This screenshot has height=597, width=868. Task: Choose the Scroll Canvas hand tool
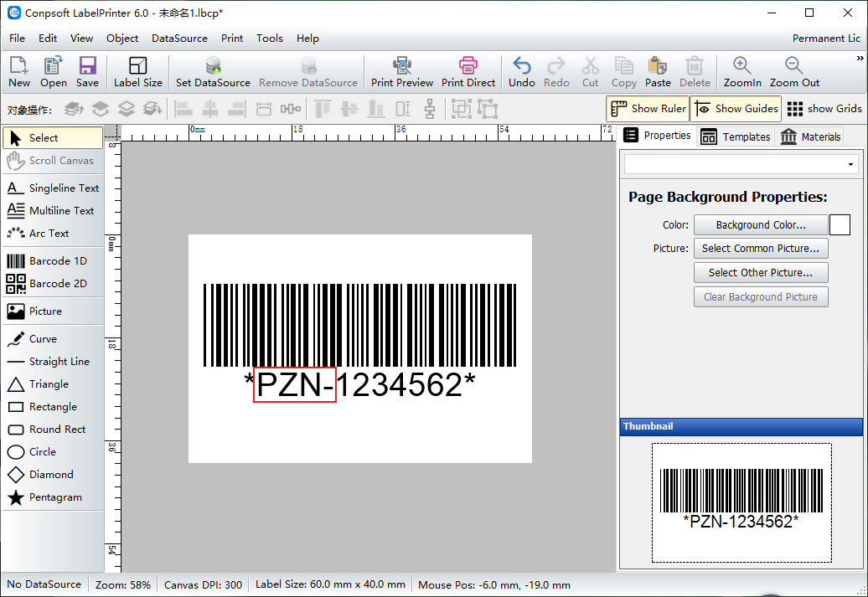point(53,161)
